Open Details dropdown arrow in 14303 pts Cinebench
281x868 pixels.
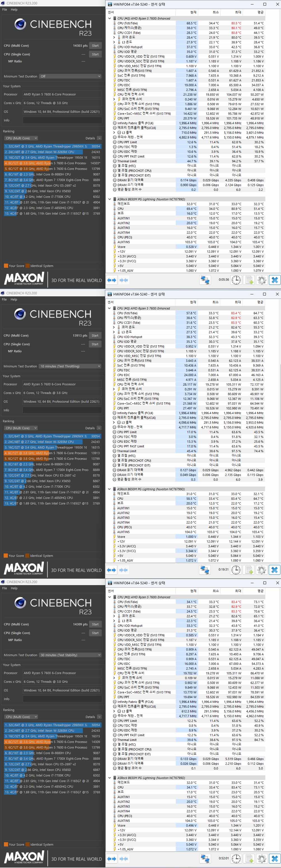pos(99,138)
